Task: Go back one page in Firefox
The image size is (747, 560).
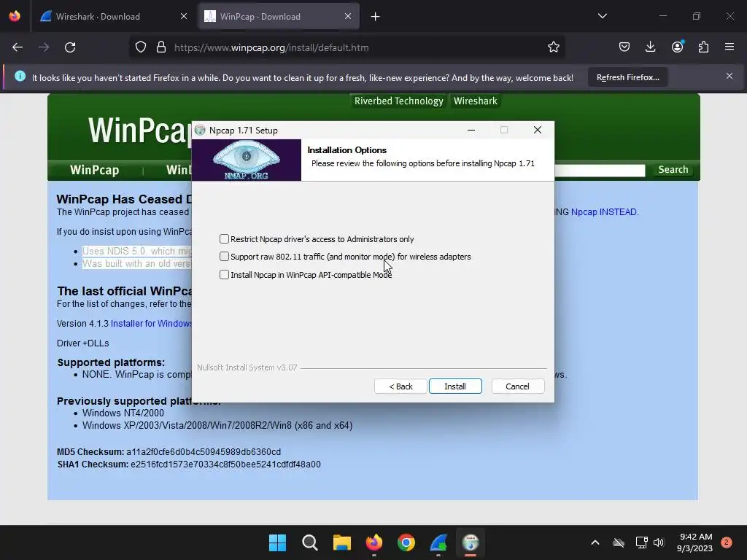Action: tap(18, 47)
